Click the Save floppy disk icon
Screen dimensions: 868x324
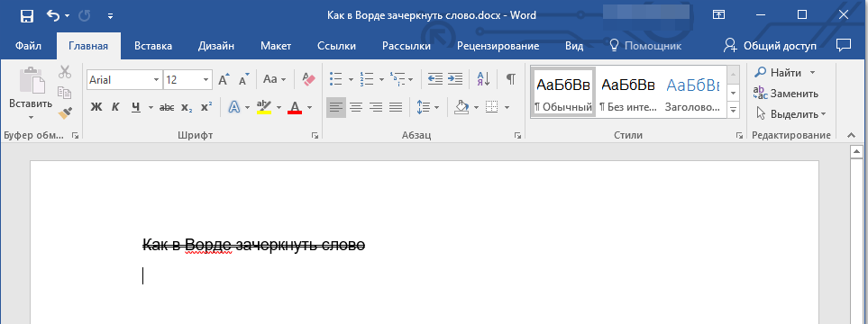[x=26, y=16]
